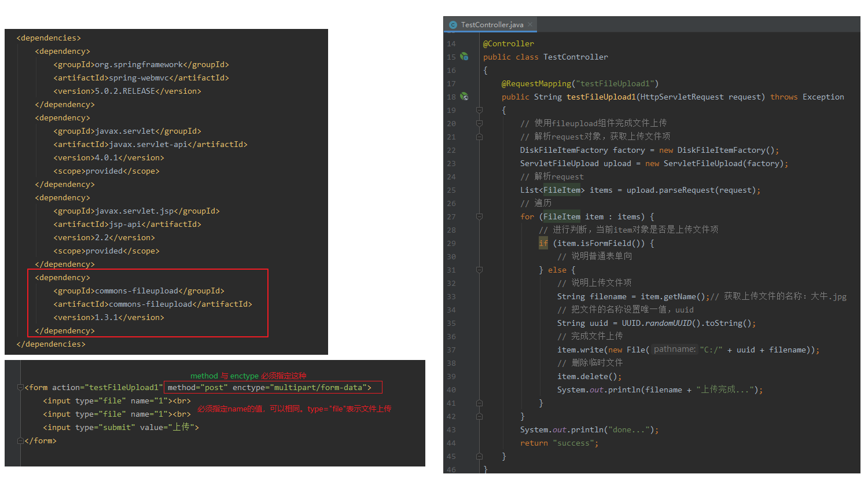The image size is (868, 485).
Task: Click the commons-fileupload groupId line
Action: coord(139,291)
